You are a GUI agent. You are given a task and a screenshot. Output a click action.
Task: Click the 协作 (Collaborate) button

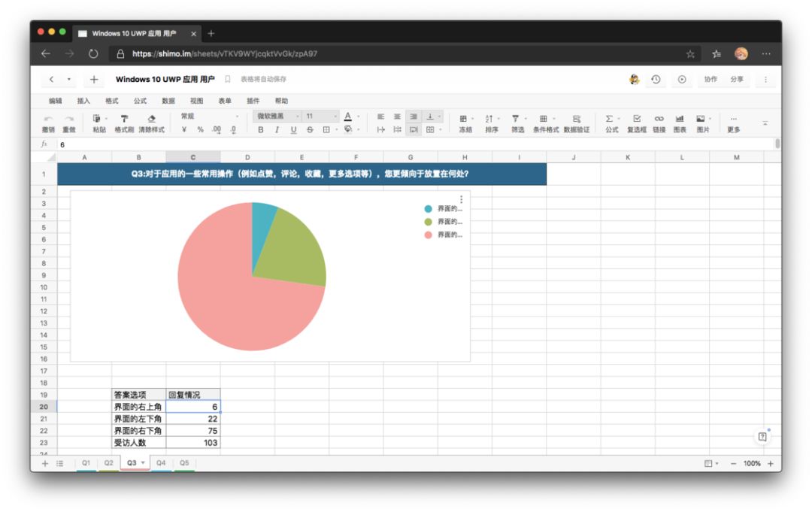pos(710,79)
